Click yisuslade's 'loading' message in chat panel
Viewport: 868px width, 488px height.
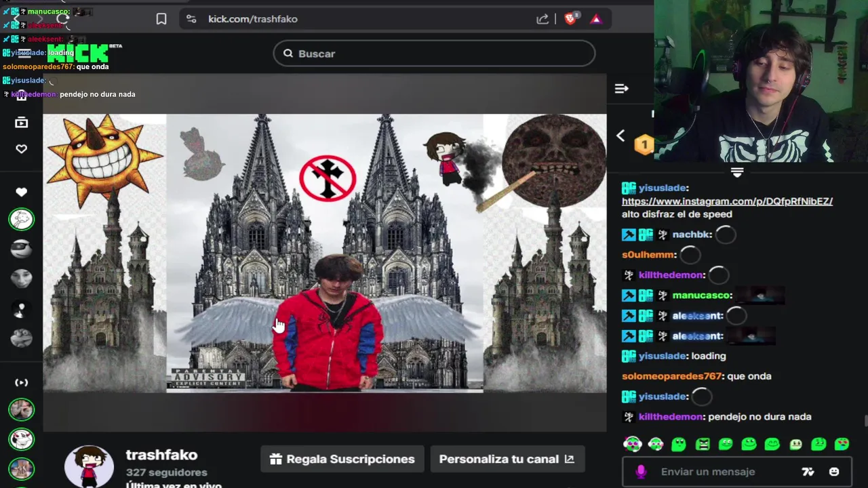tap(708, 356)
